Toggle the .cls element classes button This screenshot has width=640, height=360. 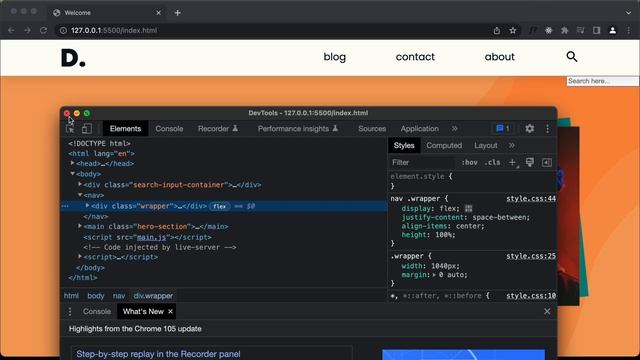coord(492,162)
